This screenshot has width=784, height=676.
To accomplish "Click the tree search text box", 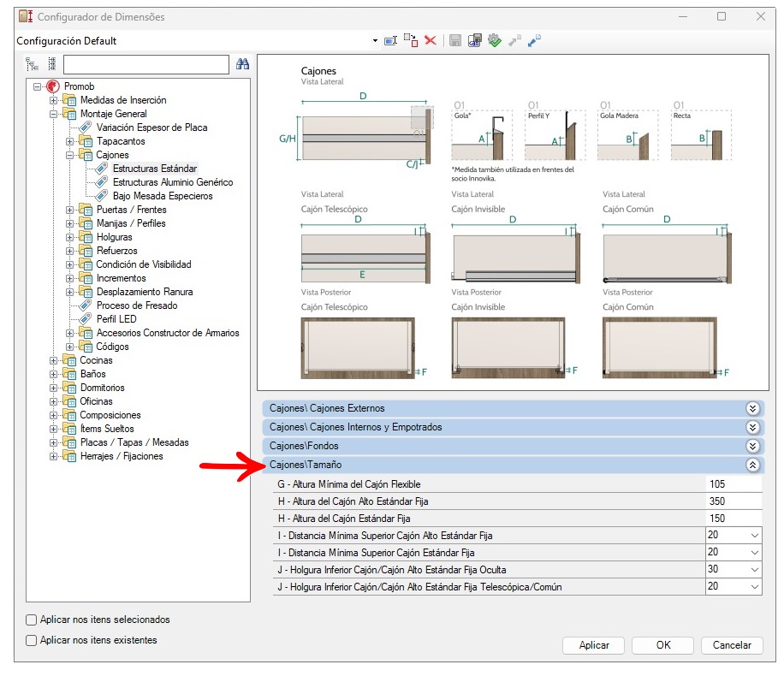I will point(146,64).
